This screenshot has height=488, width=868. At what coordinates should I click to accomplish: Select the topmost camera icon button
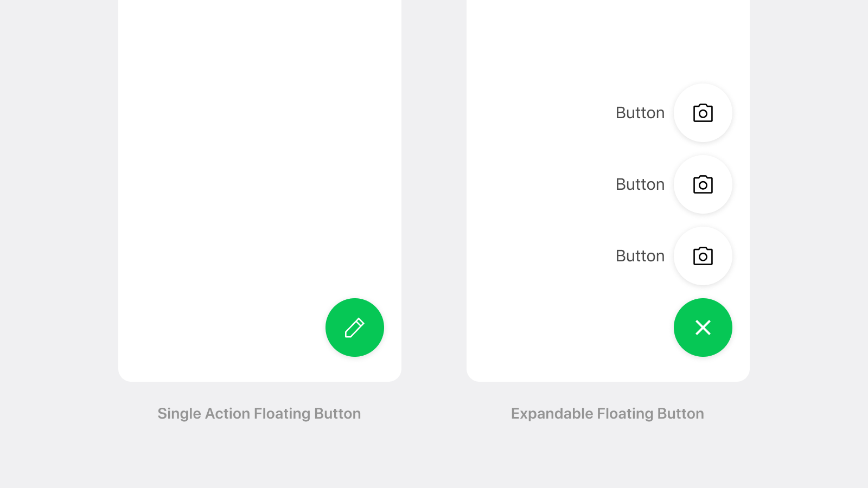tap(703, 113)
